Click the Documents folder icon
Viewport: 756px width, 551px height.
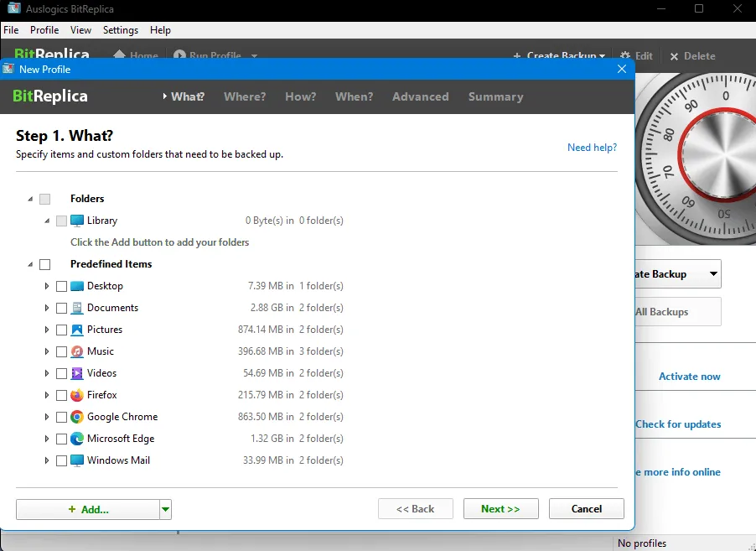[77, 308]
